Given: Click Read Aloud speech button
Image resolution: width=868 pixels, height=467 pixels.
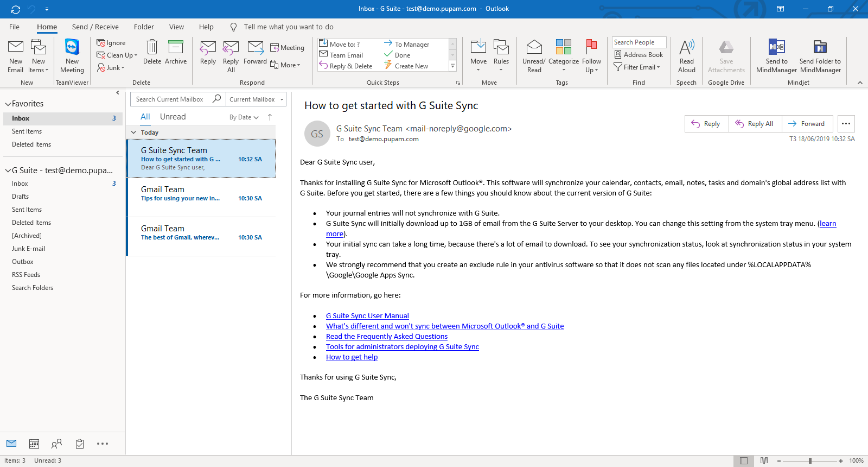Looking at the screenshot, I should click(x=687, y=56).
